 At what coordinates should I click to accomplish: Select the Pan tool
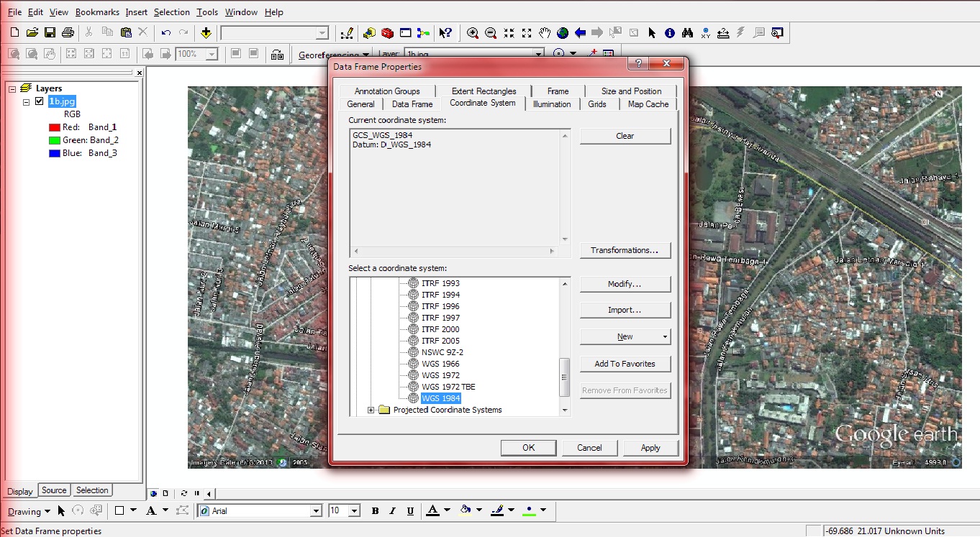coord(545,32)
